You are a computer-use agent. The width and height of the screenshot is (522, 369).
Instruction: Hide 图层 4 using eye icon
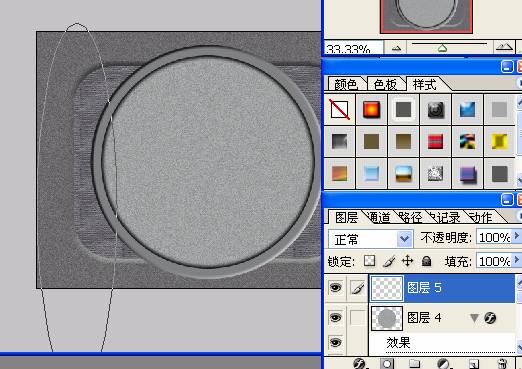(x=335, y=317)
